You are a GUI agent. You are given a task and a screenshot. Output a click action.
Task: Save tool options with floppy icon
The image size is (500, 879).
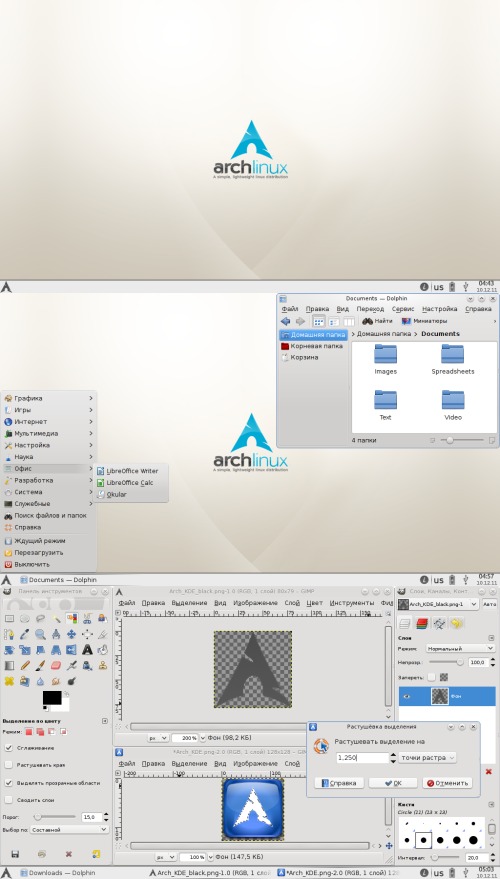pos(15,854)
